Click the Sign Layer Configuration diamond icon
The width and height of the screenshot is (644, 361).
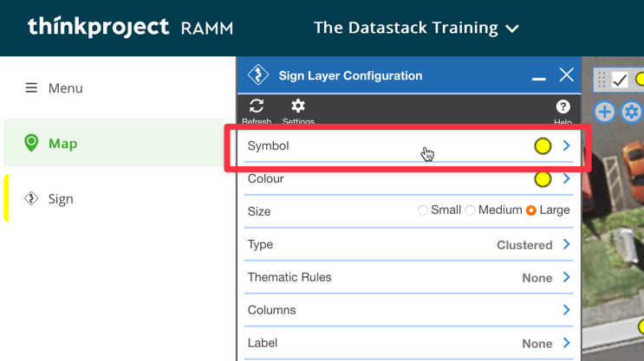(258, 75)
